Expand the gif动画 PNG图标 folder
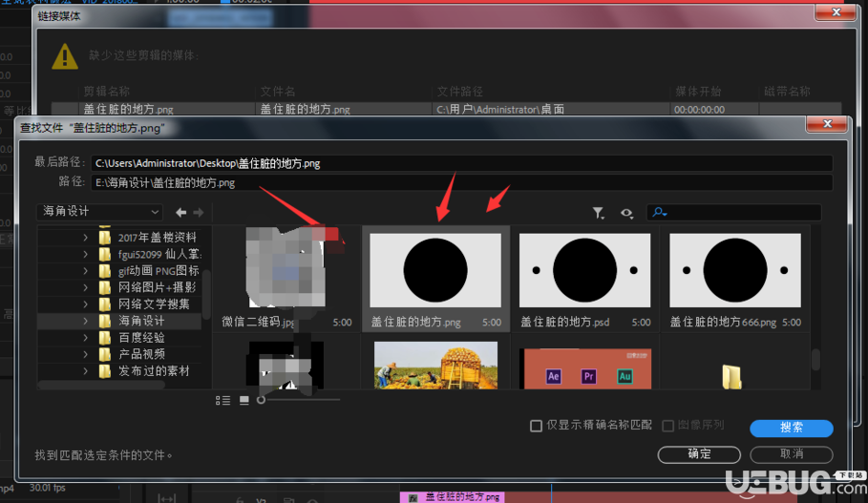This screenshot has width=868, height=503. tap(85, 271)
